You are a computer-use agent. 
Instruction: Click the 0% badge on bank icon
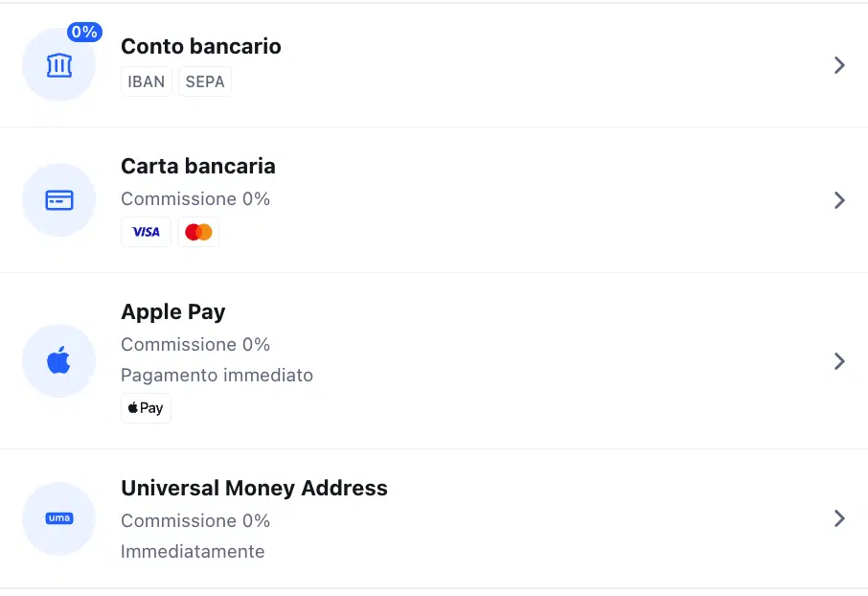coord(84,33)
